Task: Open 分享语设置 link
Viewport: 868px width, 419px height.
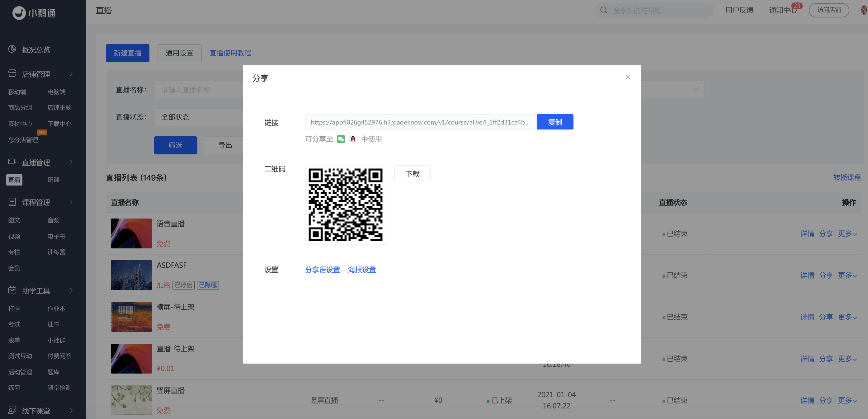Action: (x=323, y=270)
